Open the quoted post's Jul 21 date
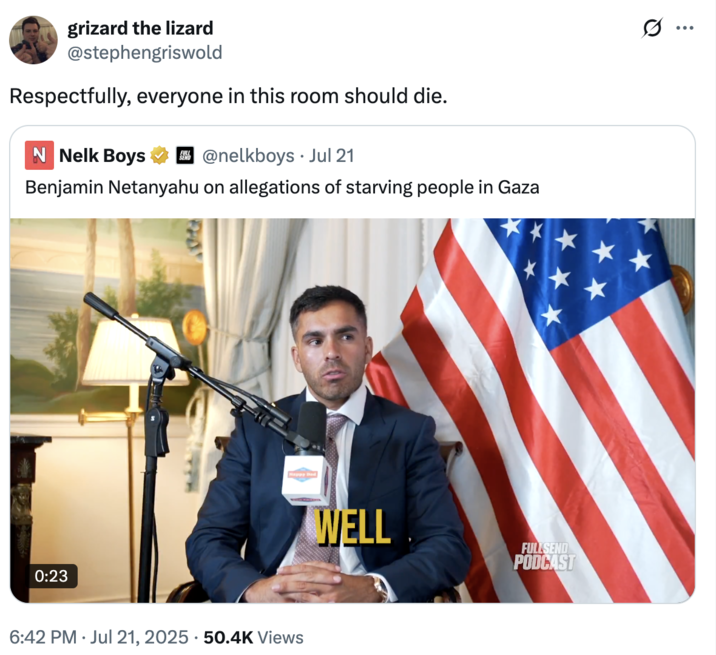 [331, 155]
